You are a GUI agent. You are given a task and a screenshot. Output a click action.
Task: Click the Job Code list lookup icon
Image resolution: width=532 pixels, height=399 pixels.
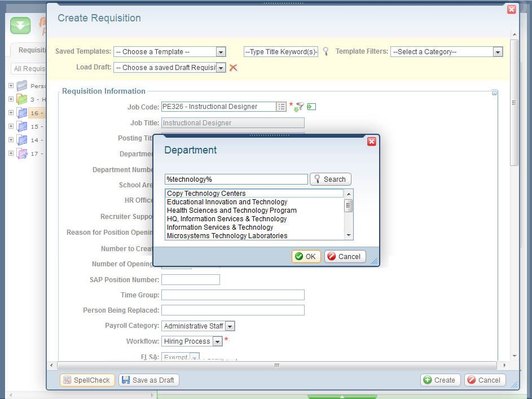(x=281, y=107)
